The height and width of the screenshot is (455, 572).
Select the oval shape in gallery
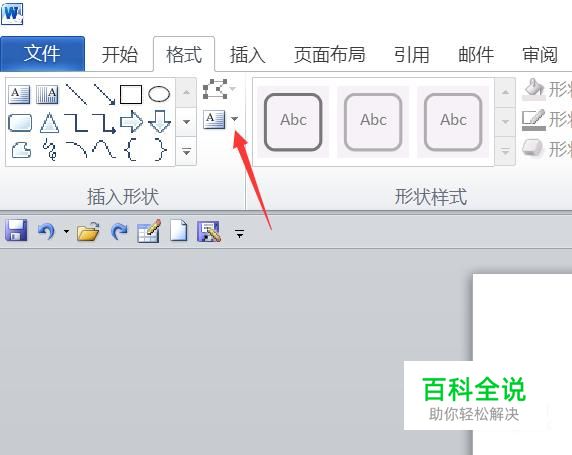coord(159,94)
